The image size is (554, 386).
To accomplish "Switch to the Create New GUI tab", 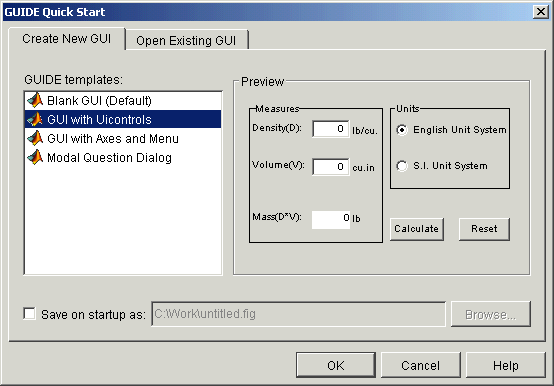I will coord(67,38).
